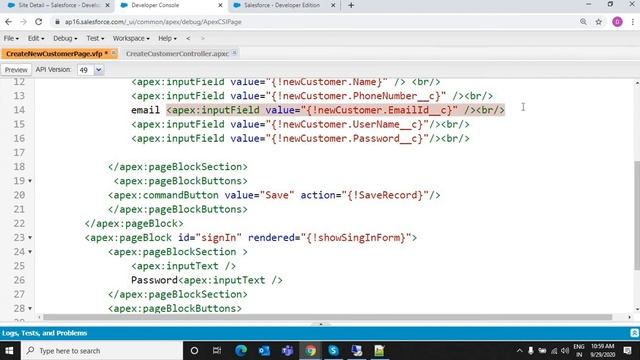Open Outlook from the taskbar
Viewport: 640px width, 360px height.
tap(264, 351)
